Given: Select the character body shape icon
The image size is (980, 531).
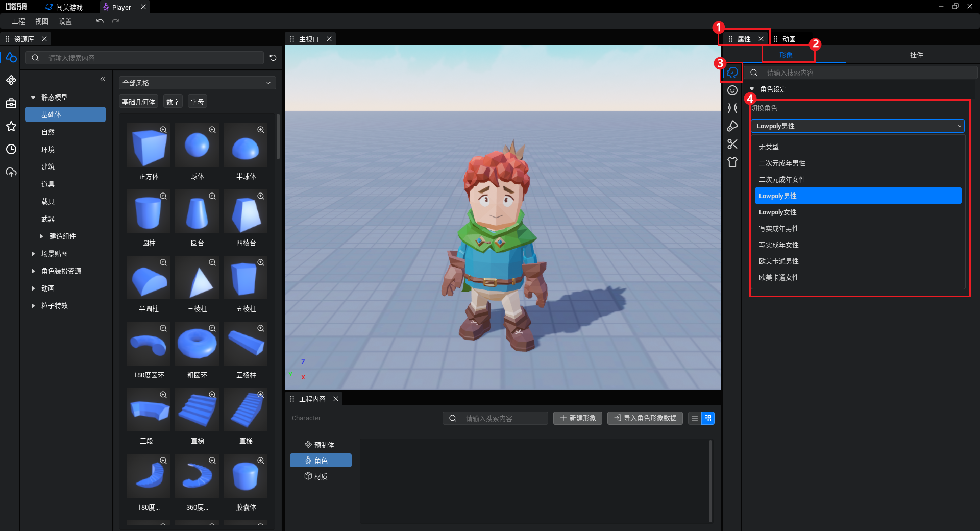Looking at the screenshot, I should (732, 73).
